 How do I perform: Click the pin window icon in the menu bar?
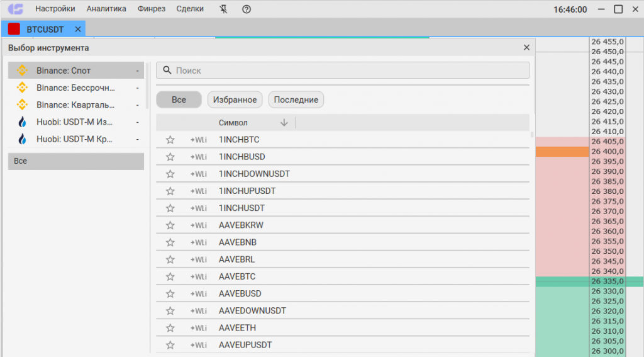tap(224, 9)
